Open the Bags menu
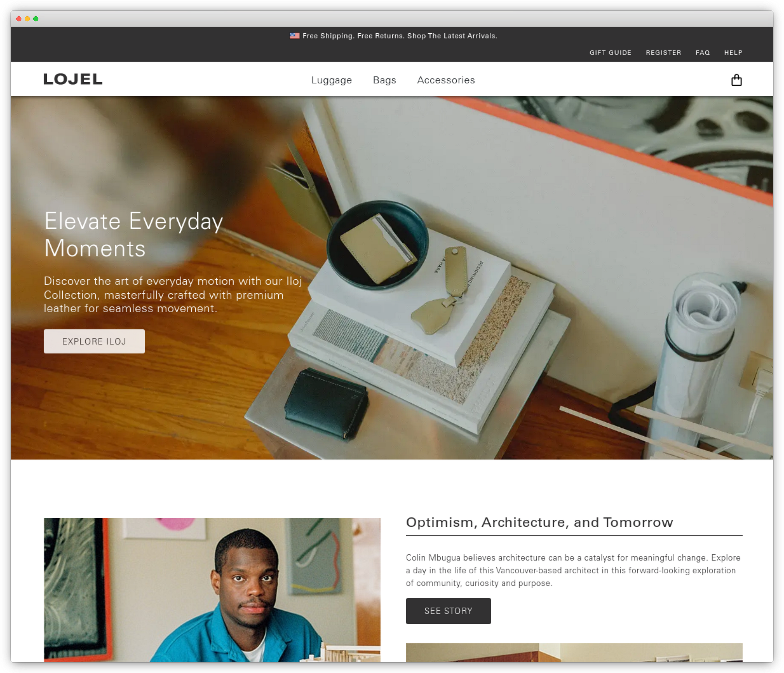The width and height of the screenshot is (784, 673). tap(384, 80)
